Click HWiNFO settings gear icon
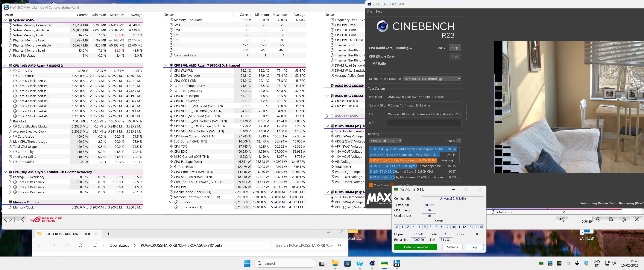This screenshot has width=644, height=270. pos(623,219)
